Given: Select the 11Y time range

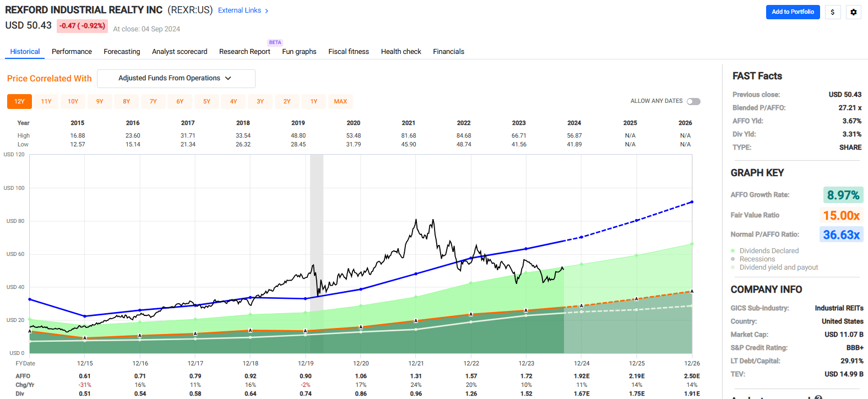Looking at the screenshot, I should click(46, 101).
